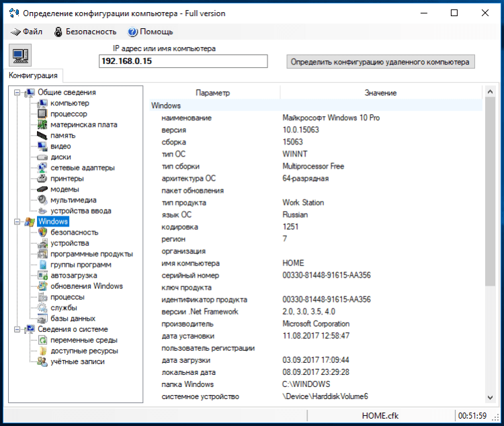Image resolution: width=504 pixels, height=426 pixels.
Task: Open программные продукты icon
Action: tap(42, 254)
